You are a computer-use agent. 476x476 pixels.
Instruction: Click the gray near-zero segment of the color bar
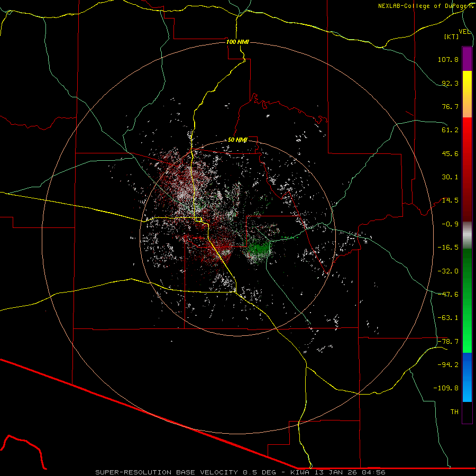[x=467, y=235]
